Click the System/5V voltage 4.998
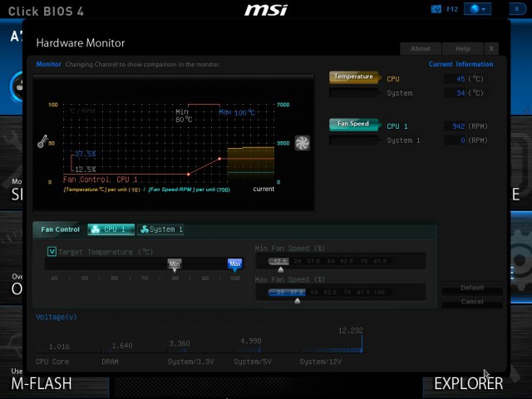The image size is (532, 399). click(x=251, y=341)
